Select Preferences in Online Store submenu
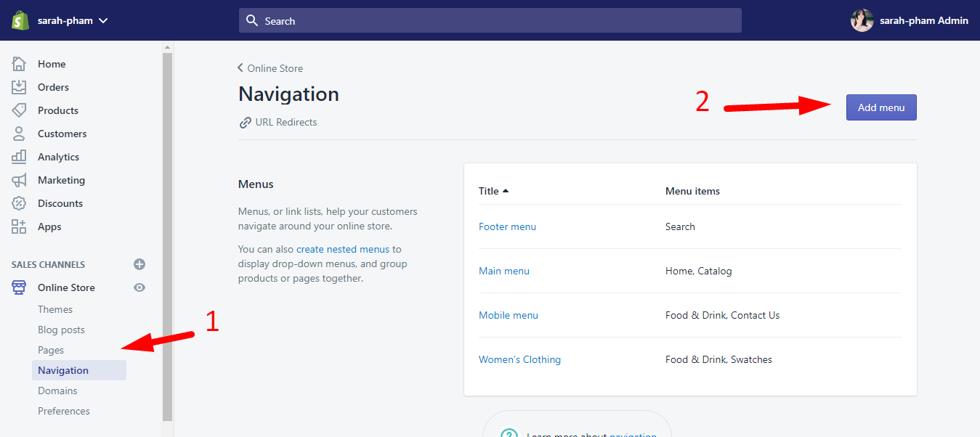Screen dimensions: 980x437 click(64, 411)
